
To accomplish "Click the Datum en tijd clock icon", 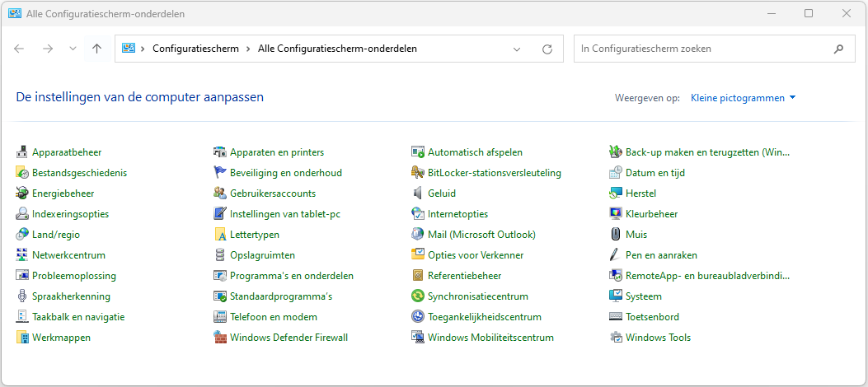I will [x=616, y=172].
